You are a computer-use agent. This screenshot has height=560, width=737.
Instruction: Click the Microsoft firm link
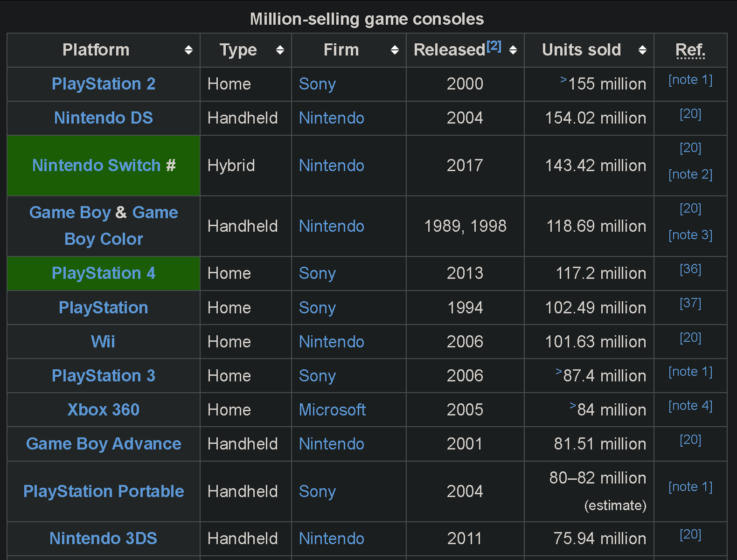[332, 410]
